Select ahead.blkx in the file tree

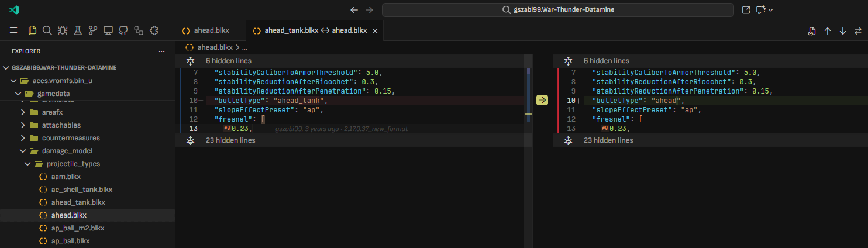[x=88, y=215]
